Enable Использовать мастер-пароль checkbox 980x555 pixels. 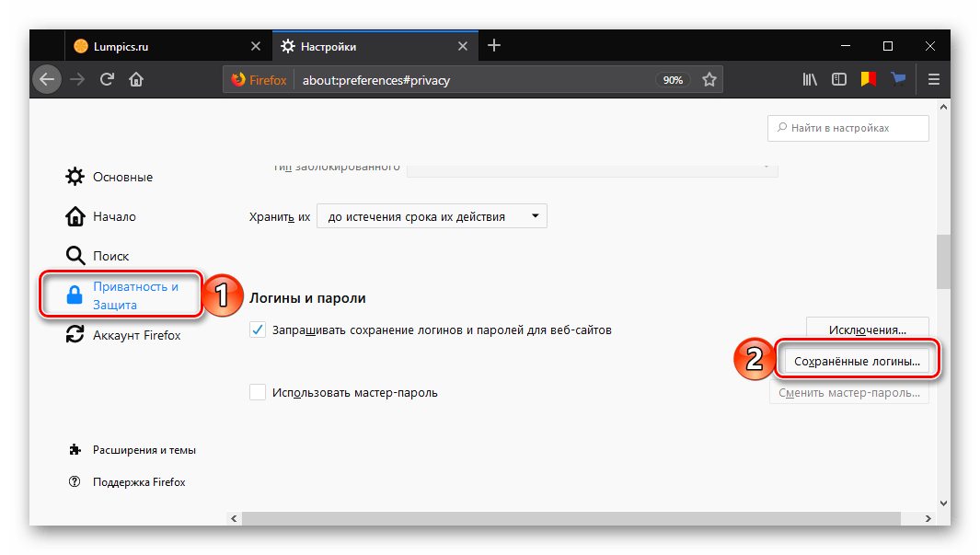tap(258, 392)
